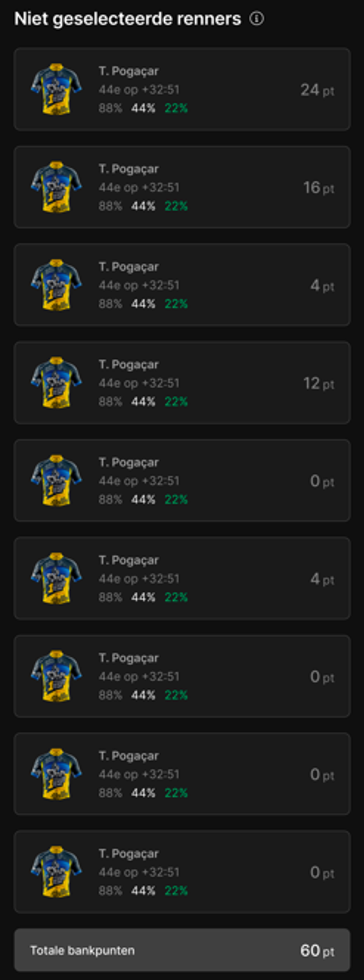This screenshot has height=980, width=364.
Task: Click jersey icon of the 24 pt rider
Action: [x=56, y=89]
